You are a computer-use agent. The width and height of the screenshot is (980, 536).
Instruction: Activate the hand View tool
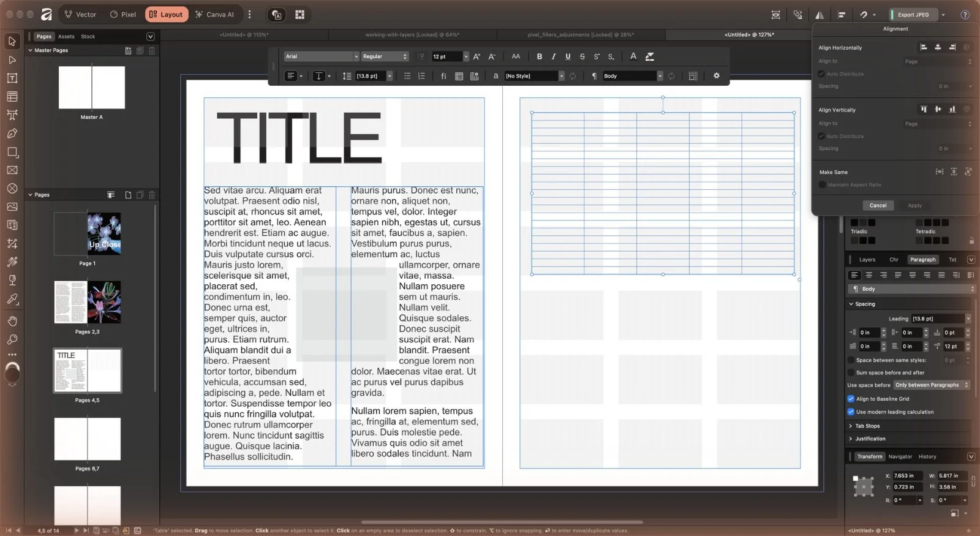12,321
